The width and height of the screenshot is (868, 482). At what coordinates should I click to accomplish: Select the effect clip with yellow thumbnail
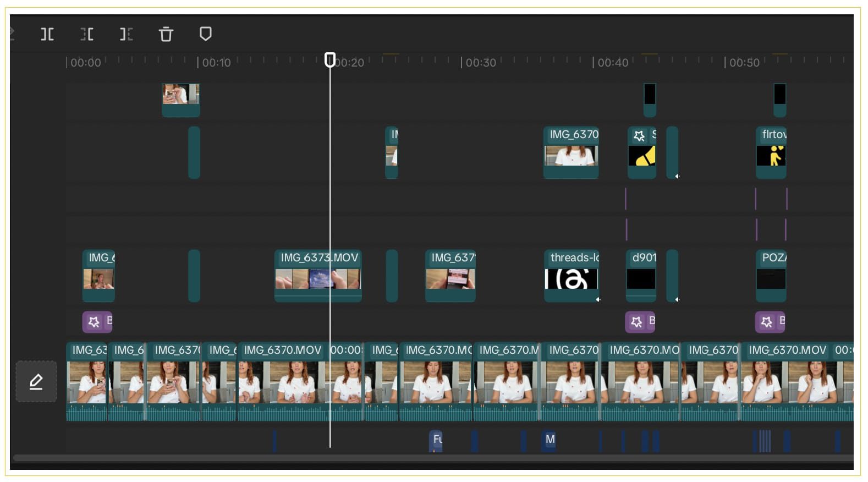[x=641, y=152]
